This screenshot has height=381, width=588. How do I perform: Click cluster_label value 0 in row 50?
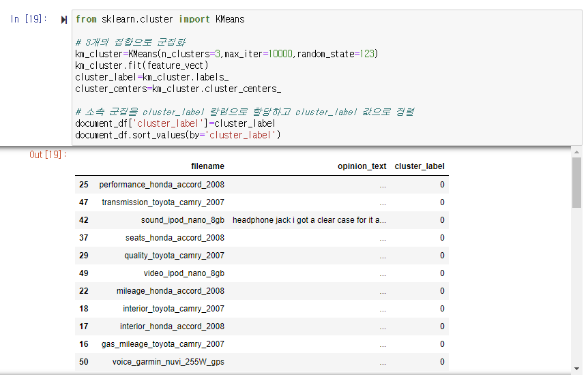[x=442, y=362]
